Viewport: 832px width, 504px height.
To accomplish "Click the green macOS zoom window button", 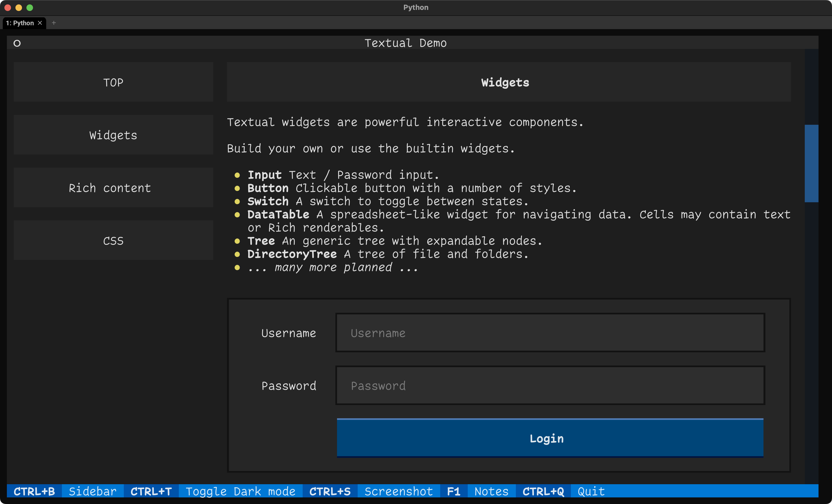I will [30, 7].
